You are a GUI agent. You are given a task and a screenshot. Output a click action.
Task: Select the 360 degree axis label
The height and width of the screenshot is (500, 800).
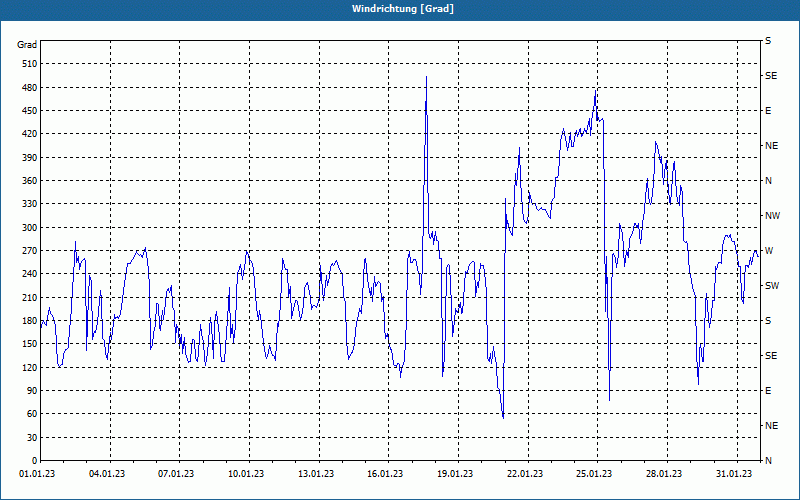(x=30, y=181)
